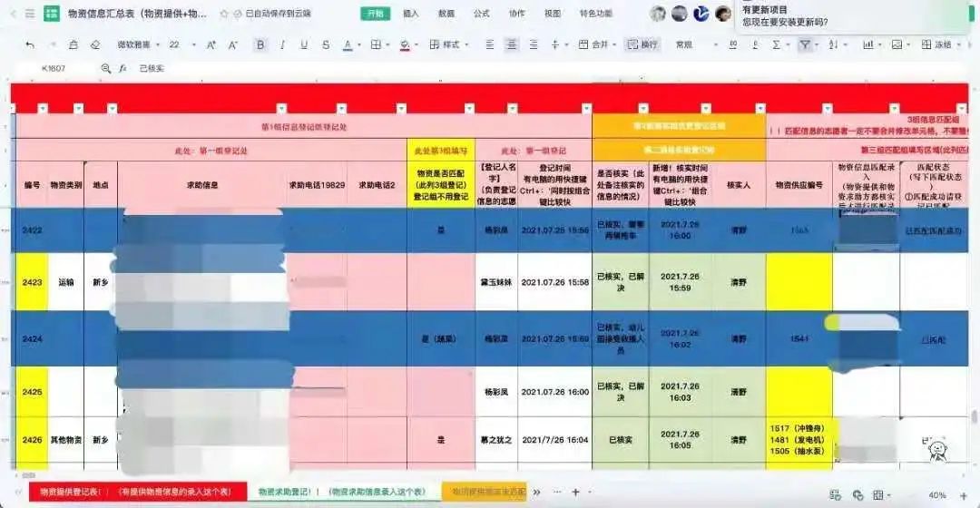Viewport: 980px width, 508px height.
Task: Click the fx function icon
Action: (x=122, y=68)
